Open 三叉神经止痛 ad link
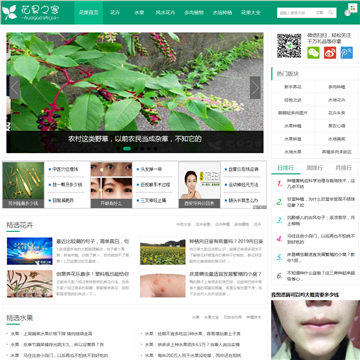This screenshot has height=360, width=360. tap(153, 200)
